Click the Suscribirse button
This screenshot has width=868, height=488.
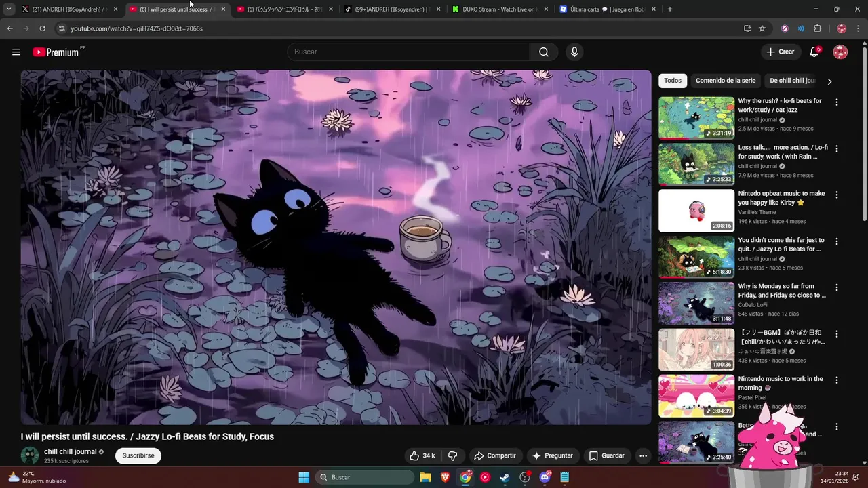coord(138,455)
